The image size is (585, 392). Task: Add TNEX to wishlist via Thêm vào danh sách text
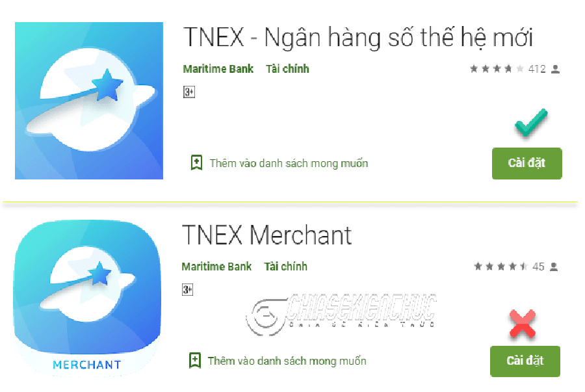289,163
